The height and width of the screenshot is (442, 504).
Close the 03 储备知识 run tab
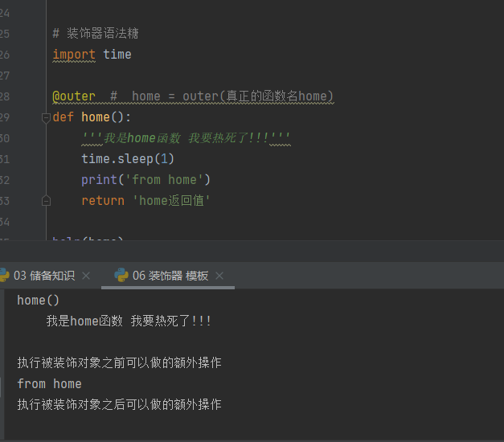(x=86, y=276)
